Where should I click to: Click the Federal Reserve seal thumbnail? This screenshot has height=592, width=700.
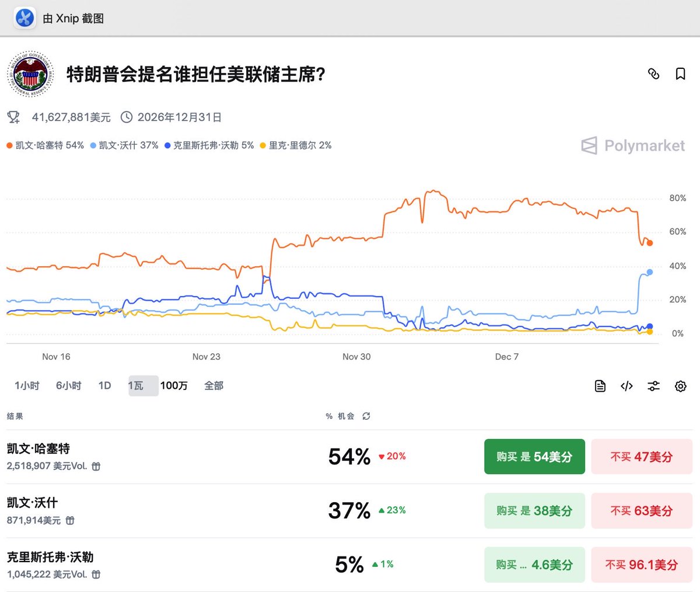click(30, 74)
